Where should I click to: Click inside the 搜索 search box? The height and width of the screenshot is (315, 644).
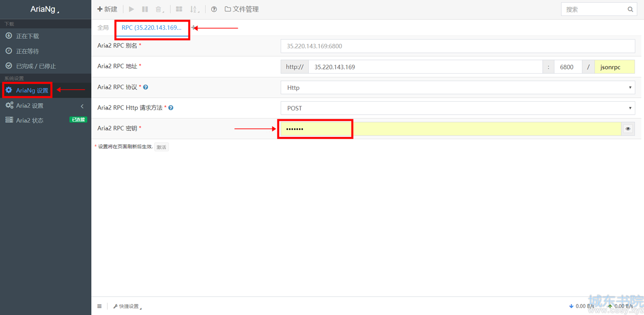593,9
